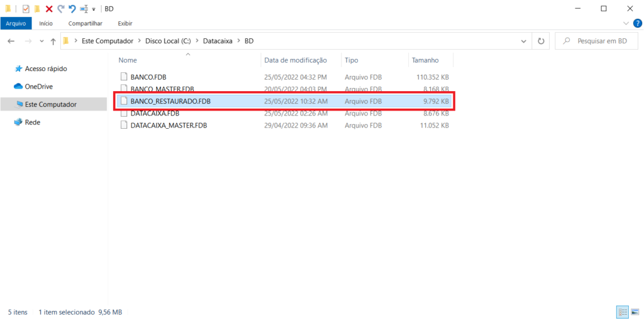Screen dimensions: 644x319
Task: Switch to details view in status bar
Action: (x=623, y=311)
